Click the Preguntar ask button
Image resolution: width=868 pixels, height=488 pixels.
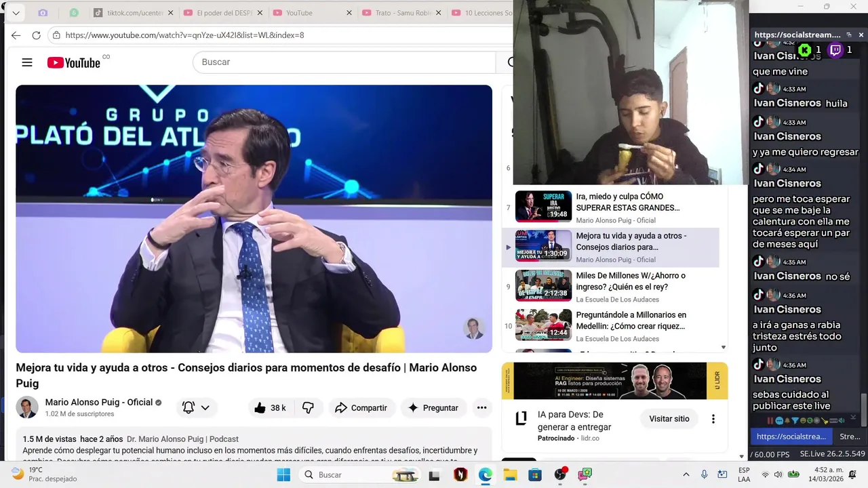coord(433,407)
